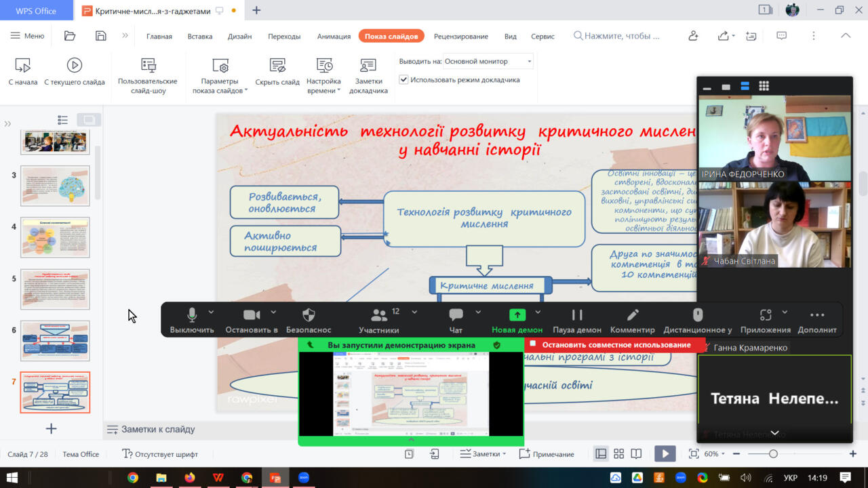Screen dimensions: 868x488
Task: Expand microphone options arrow in Zoom
Action: tap(211, 312)
